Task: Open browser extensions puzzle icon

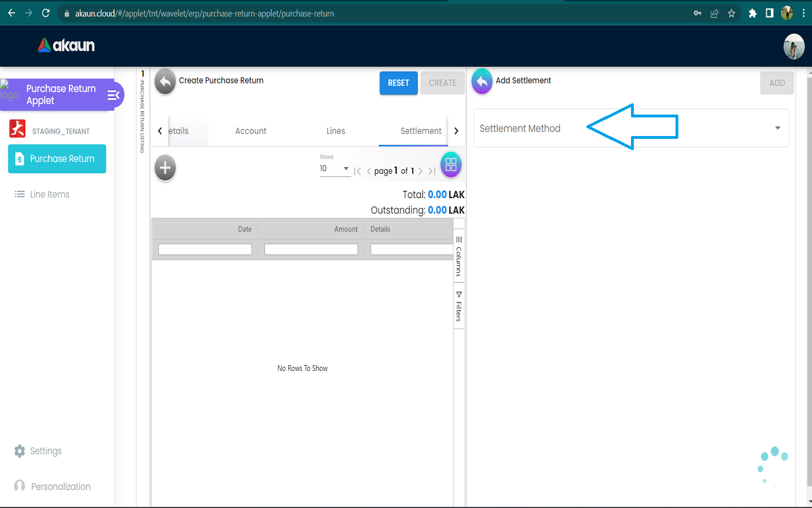Action: point(752,13)
